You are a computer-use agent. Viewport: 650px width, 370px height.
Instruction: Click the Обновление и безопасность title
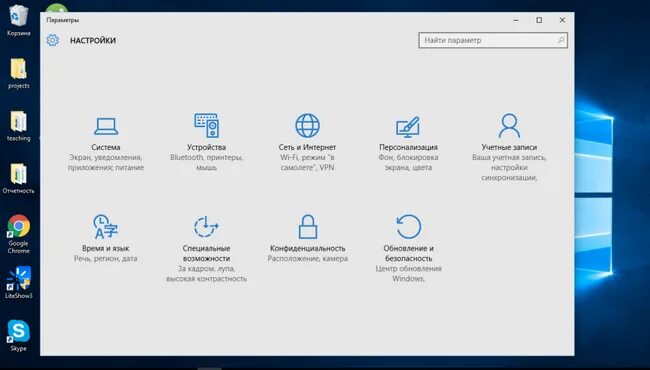(408, 253)
